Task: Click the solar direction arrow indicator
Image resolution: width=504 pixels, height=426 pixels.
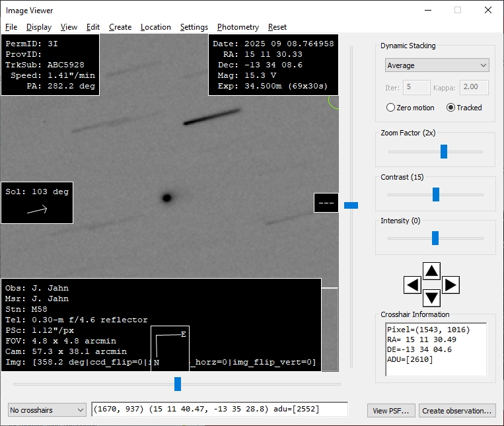Action: click(x=37, y=210)
